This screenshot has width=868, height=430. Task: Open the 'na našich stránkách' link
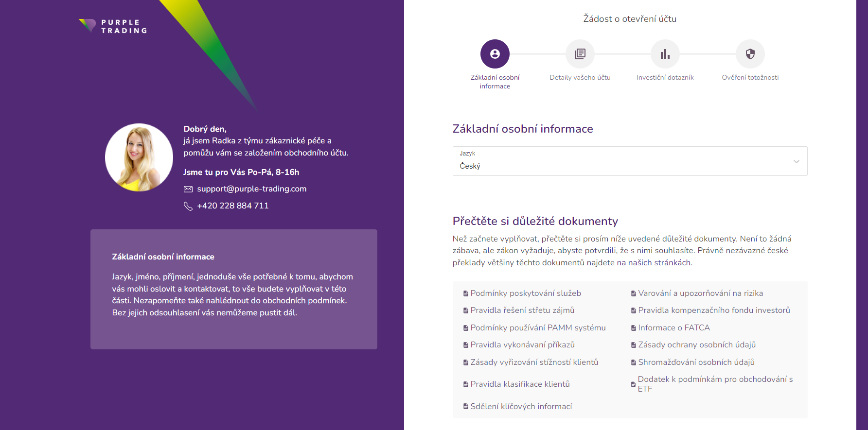tap(653, 263)
